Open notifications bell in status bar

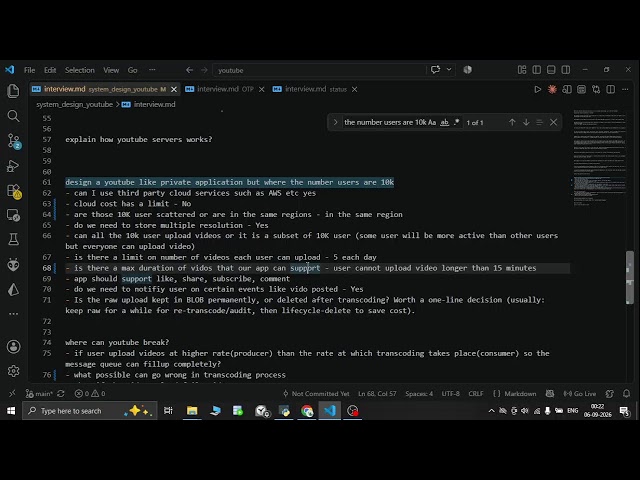click(x=626, y=393)
